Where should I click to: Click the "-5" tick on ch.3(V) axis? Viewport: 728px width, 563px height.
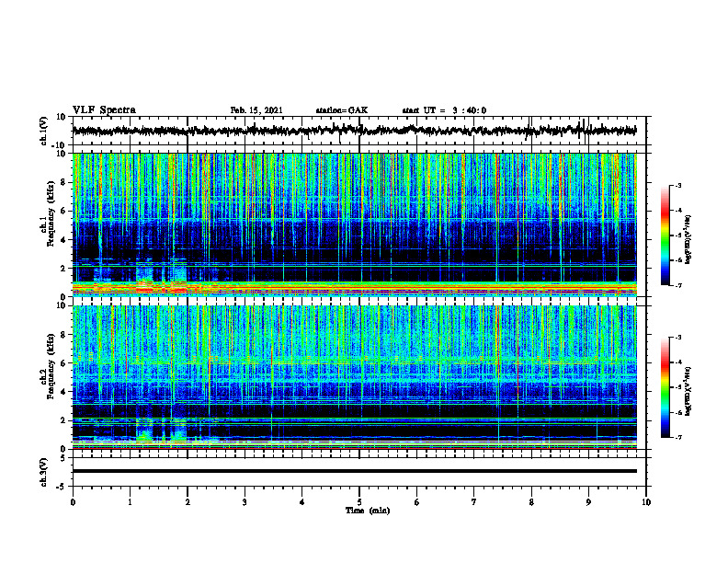[62, 487]
